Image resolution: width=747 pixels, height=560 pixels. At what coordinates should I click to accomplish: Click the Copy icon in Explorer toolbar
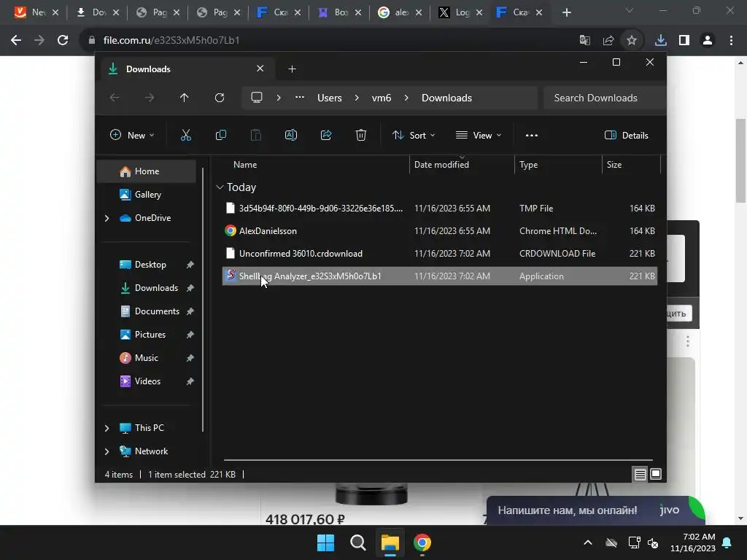click(220, 135)
